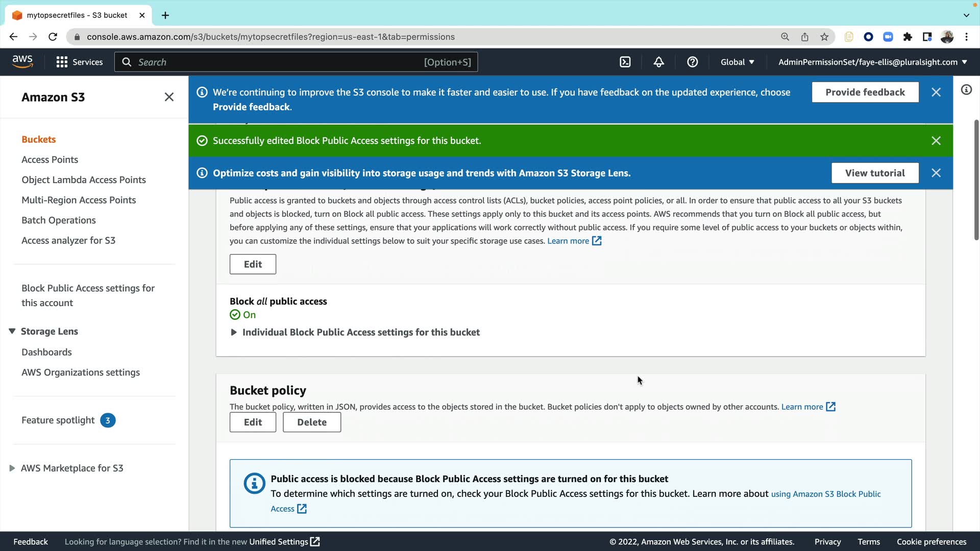The width and height of the screenshot is (980, 551).
Task: Open Batch Operations in sidebar
Action: click(x=58, y=220)
